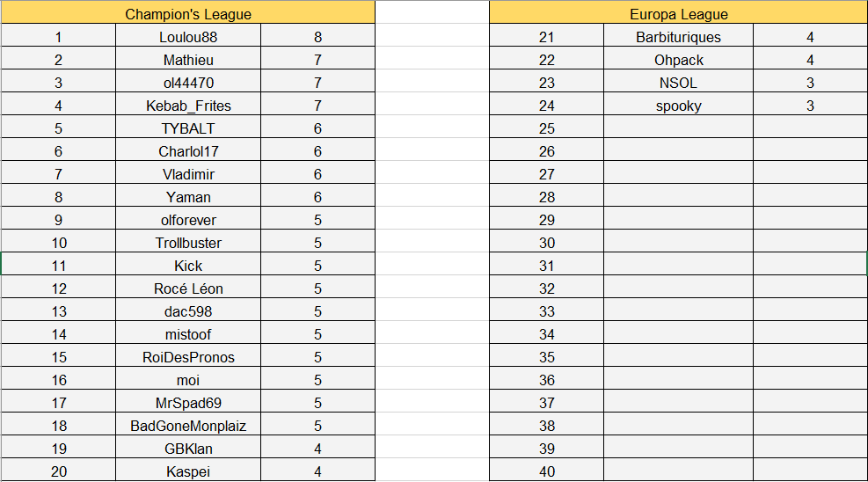Click the Barbituriques cell
Image resolution: width=868 pixels, height=482 pixels.
(678, 37)
